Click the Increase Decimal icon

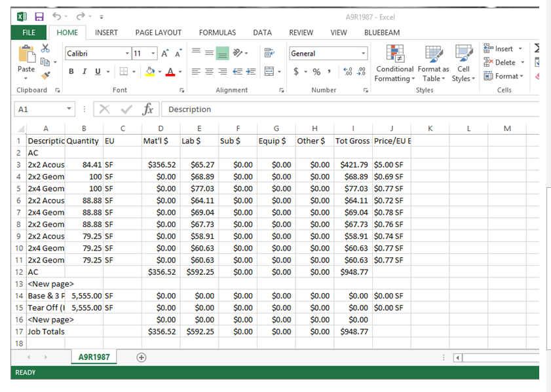347,71
